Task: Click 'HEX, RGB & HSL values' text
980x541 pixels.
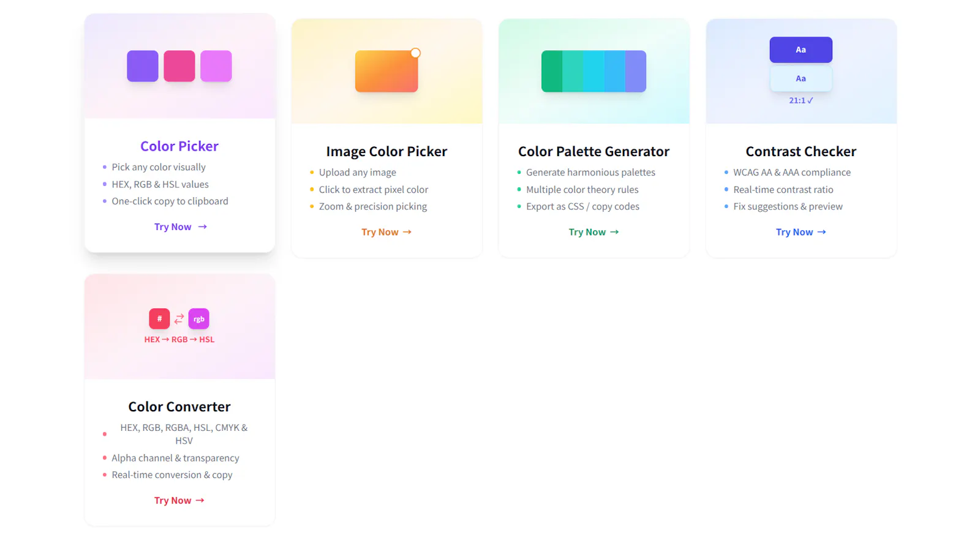Action: point(160,184)
